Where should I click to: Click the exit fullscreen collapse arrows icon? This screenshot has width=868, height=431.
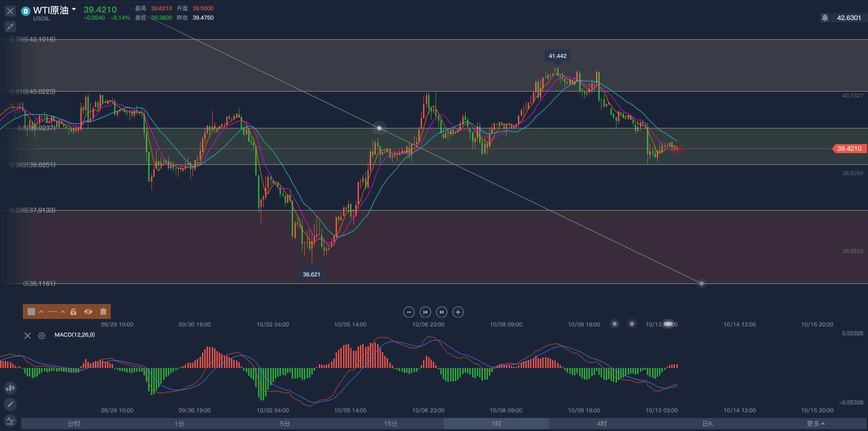pyautogui.click(x=10, y=27)
